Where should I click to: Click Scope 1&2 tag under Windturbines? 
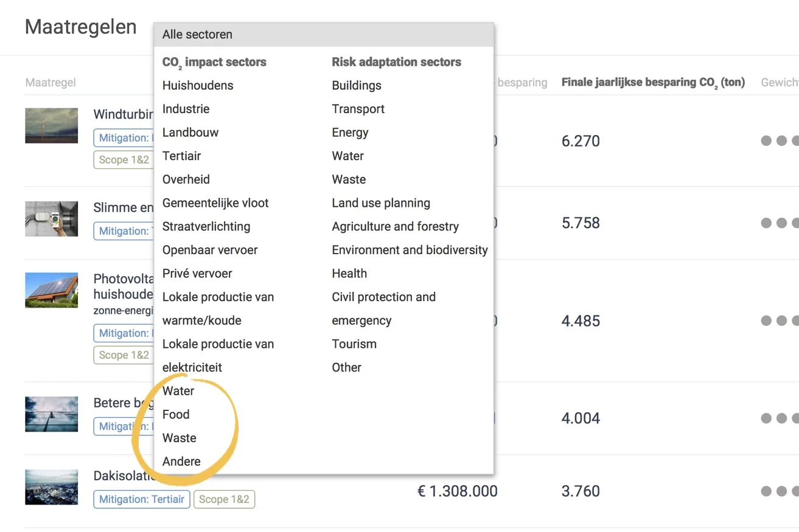(124, 160)
